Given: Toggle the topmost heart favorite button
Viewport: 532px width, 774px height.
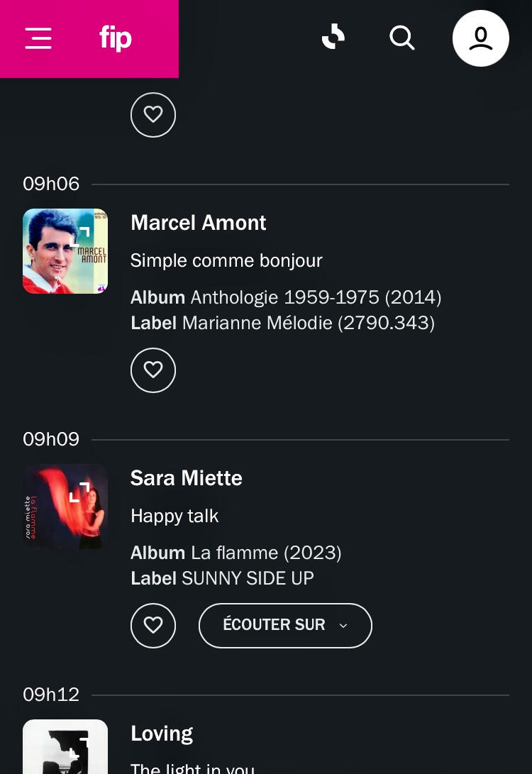Looking at the screenshot, I should (x=153, y=115).
